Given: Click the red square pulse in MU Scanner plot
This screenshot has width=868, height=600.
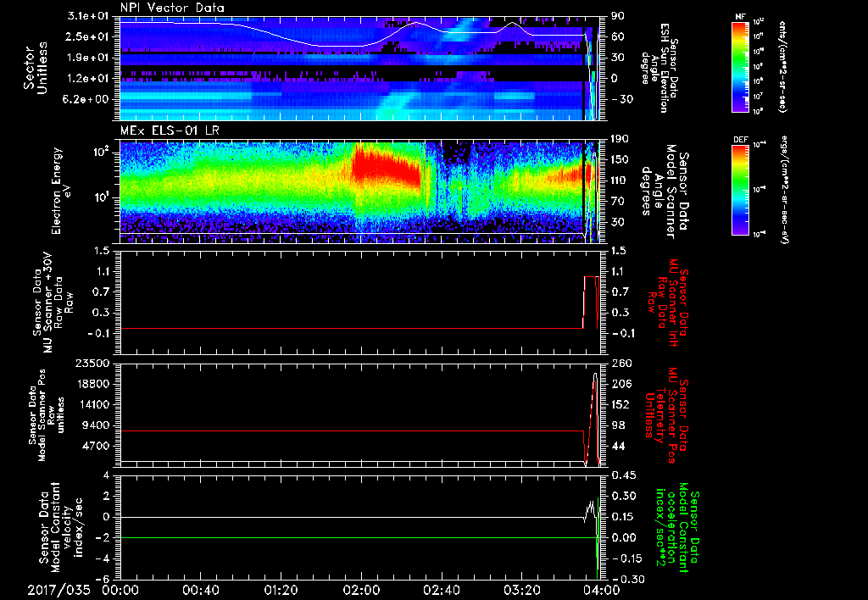Looking at the screenshot, I should 591,303.
